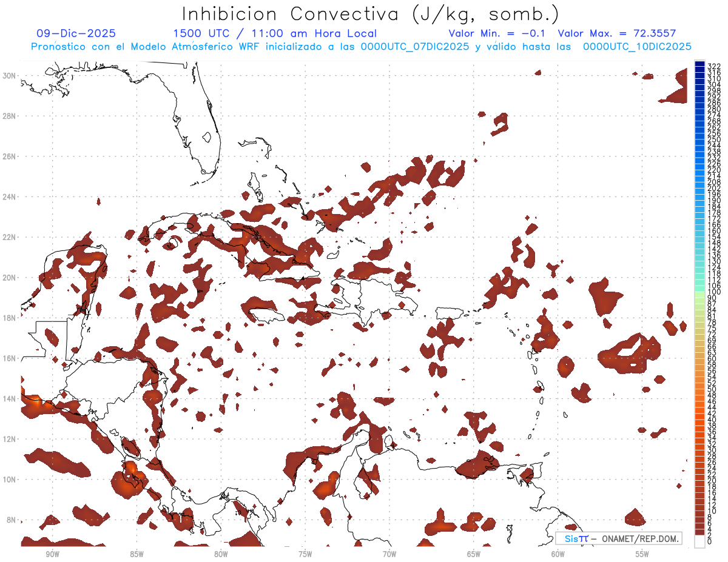
Task: Click the "60W" longitude label
Action: 558,554
